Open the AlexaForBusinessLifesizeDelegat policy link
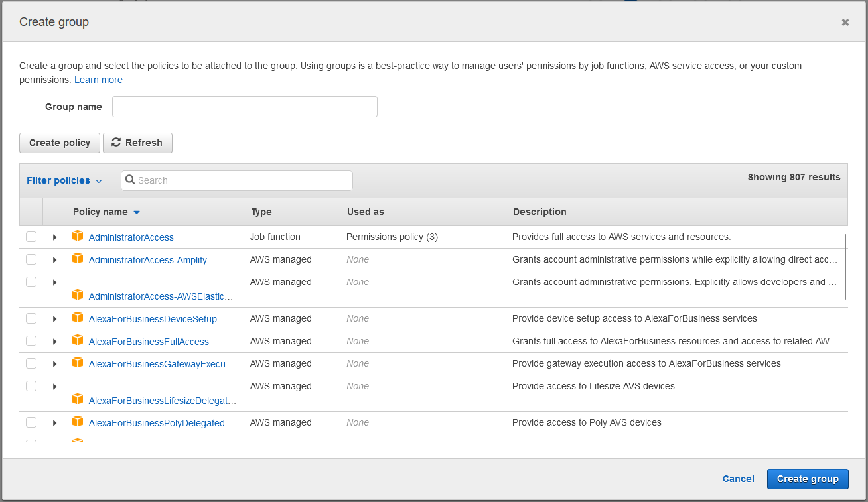Viewport: 868px width, 502px height. [x=163, y=401]
